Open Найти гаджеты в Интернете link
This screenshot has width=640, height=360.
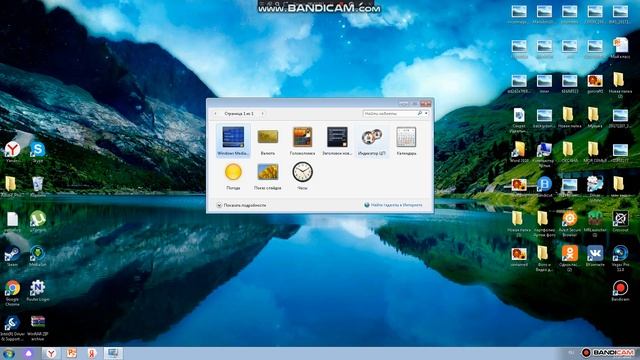393,205
